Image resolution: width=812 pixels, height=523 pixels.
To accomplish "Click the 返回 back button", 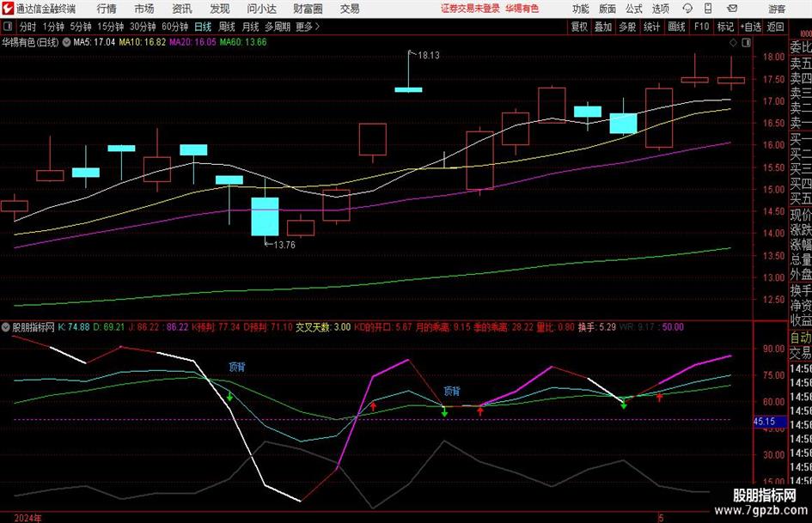I will tap(775, 27).
